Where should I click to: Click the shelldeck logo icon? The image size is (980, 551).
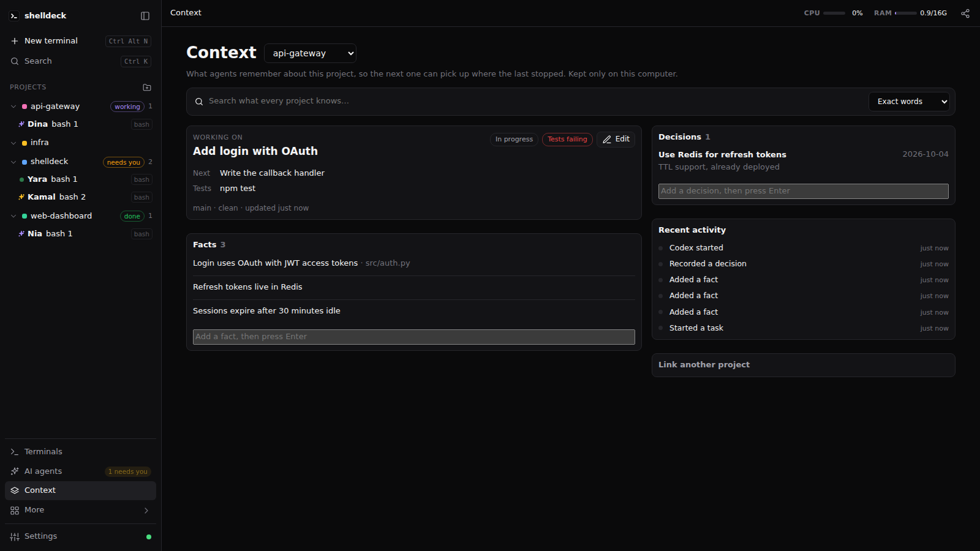(14, 16)
